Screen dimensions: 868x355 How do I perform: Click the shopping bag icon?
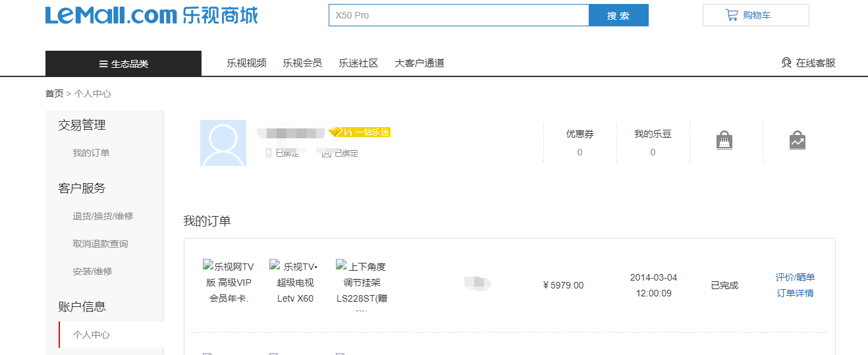tap(724, 140)
